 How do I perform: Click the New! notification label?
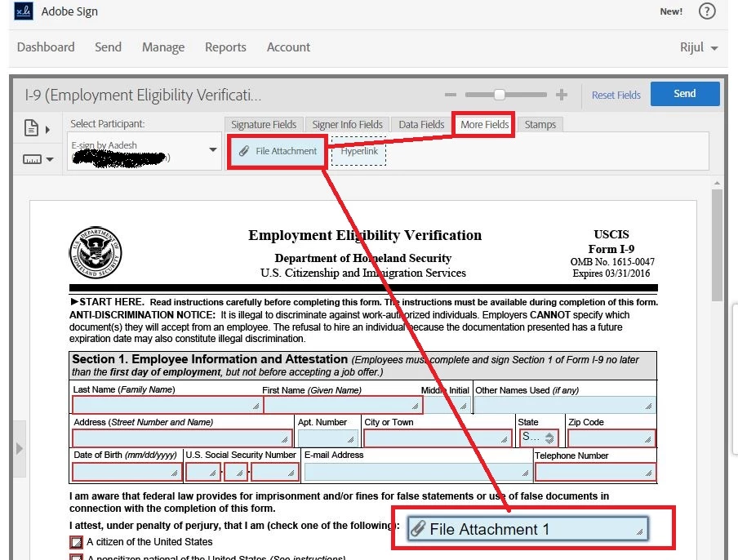[x=671, y=11]
